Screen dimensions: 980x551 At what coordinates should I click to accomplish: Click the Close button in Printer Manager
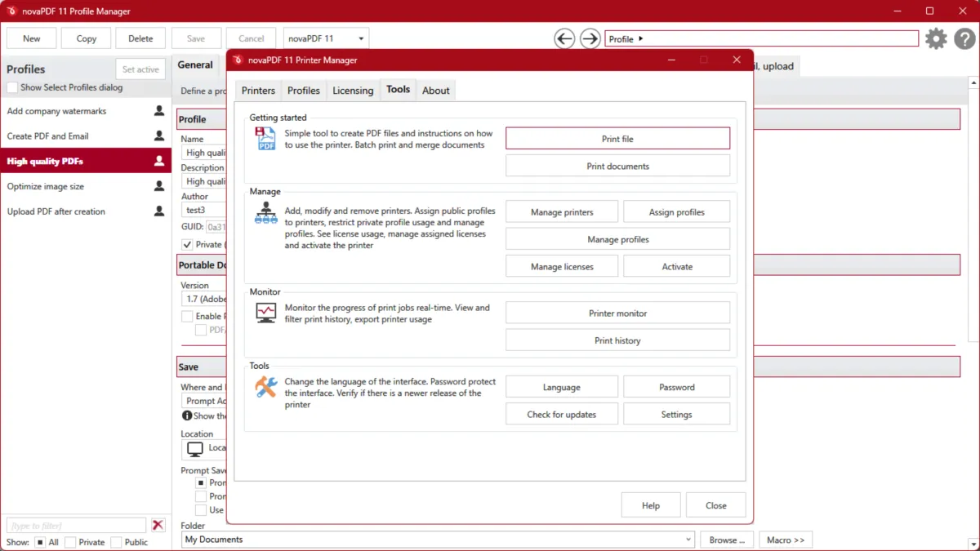716,505
